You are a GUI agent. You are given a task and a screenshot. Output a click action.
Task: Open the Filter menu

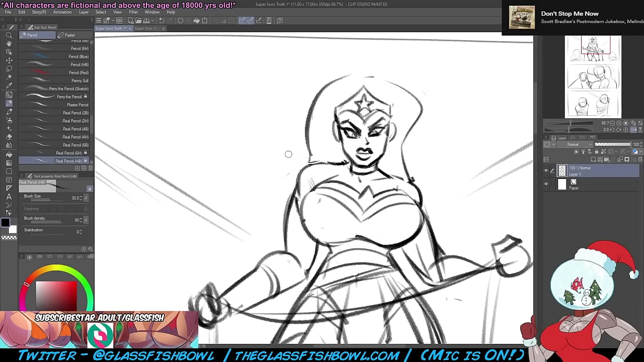click(133, 12)
